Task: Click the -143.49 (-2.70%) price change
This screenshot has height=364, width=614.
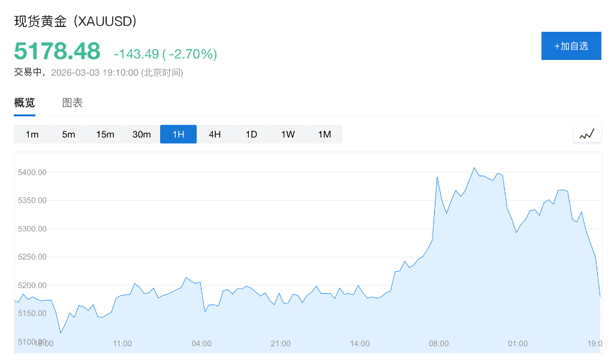Action: [x=165, y=54]
